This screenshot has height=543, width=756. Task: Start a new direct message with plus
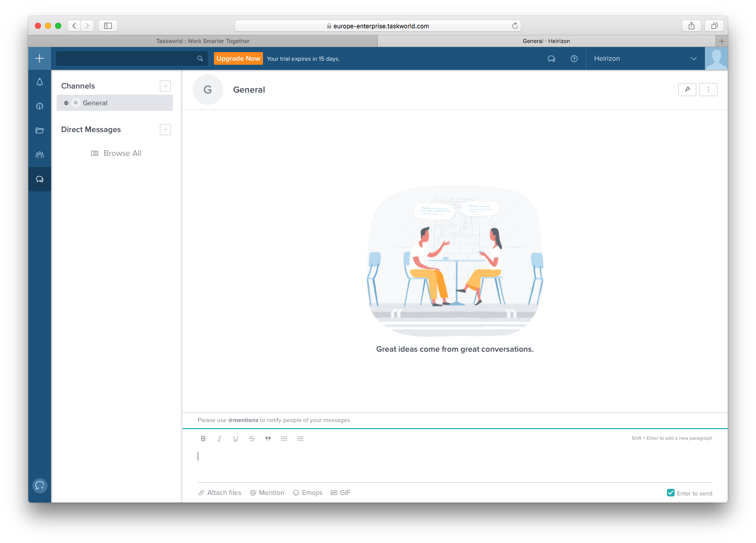coord(165,130)
